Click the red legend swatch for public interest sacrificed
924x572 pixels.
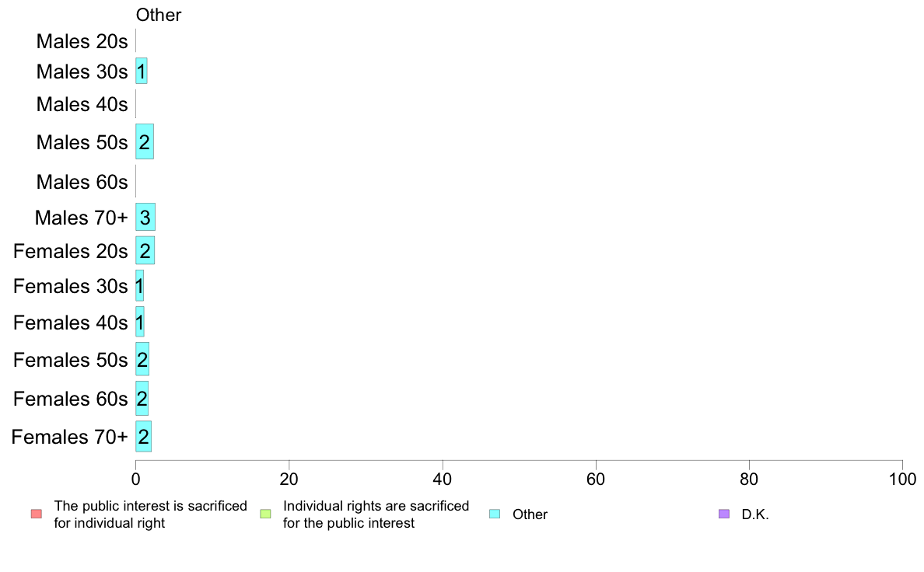coord(37,514)
